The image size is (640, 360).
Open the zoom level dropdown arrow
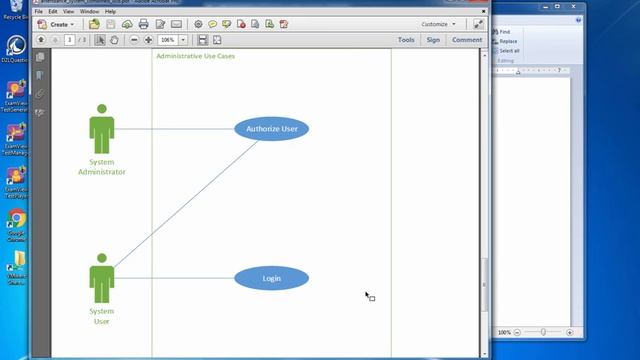point(183,40)
